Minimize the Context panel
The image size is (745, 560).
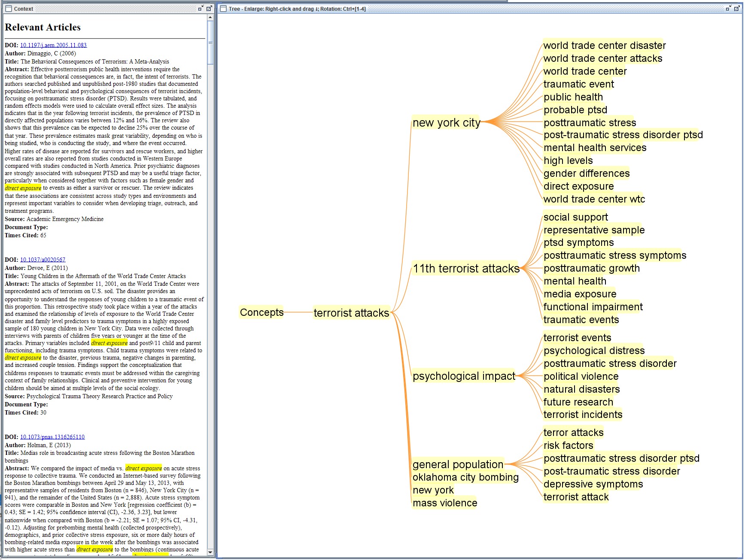pos(201,9)
